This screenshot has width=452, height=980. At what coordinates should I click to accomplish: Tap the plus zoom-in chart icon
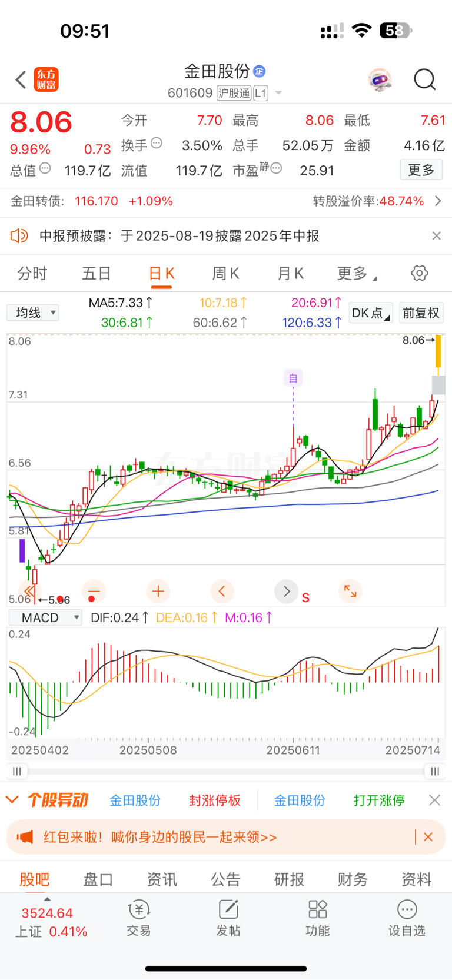point(158,591)
